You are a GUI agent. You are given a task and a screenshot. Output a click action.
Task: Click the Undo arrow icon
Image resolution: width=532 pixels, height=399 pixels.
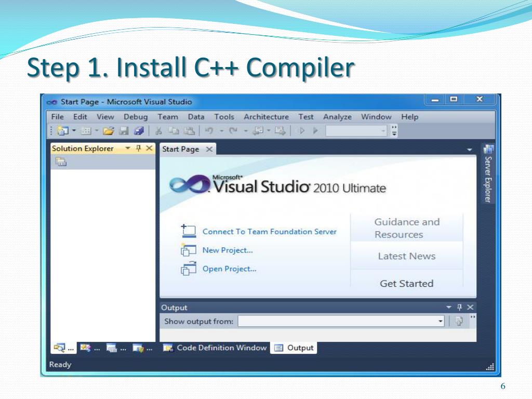[x=209, y=130]
